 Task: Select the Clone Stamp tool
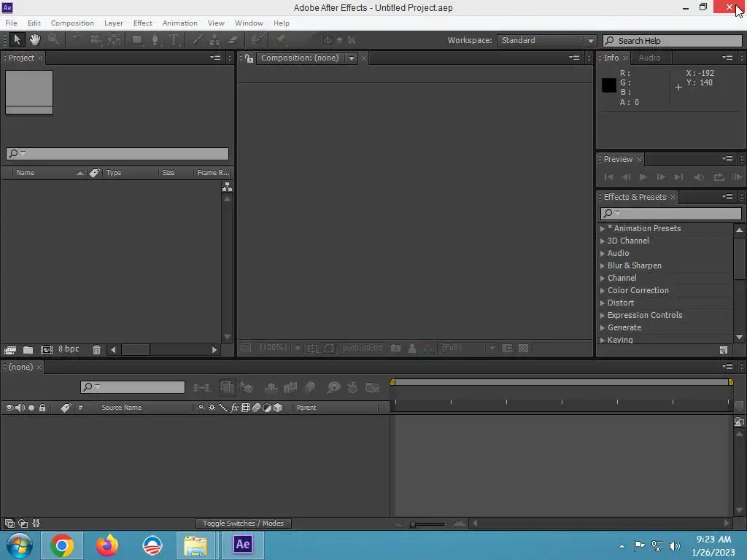point(215,40)
